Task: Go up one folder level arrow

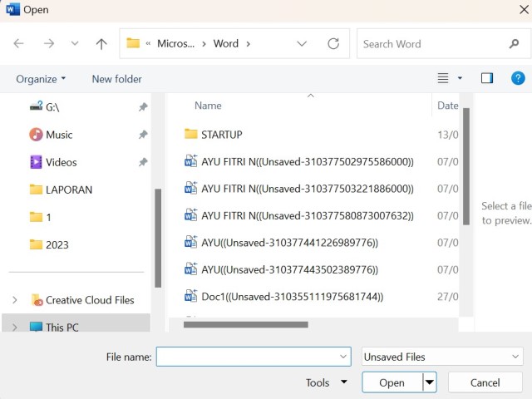Action: tap(101, 44)
